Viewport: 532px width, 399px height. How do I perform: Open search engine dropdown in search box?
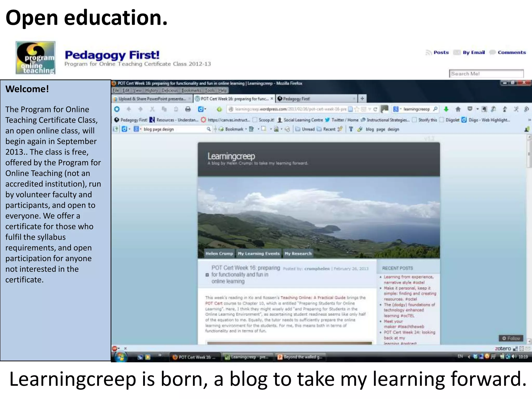pos(401,109)
